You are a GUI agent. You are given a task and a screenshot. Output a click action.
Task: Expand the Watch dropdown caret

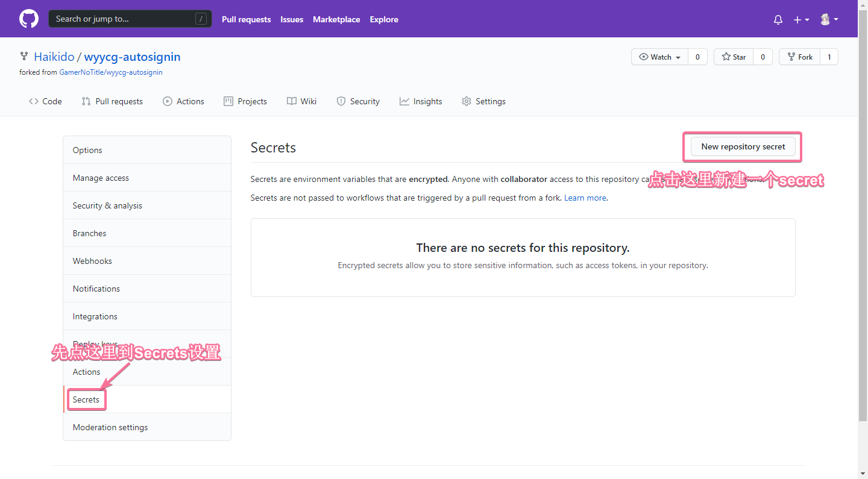coord(678,57)
